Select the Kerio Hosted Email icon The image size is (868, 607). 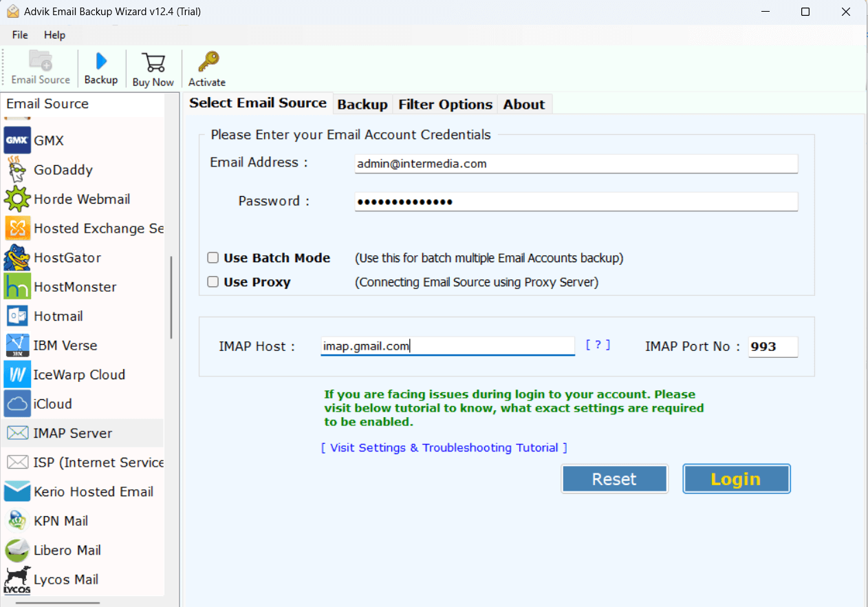17,491
